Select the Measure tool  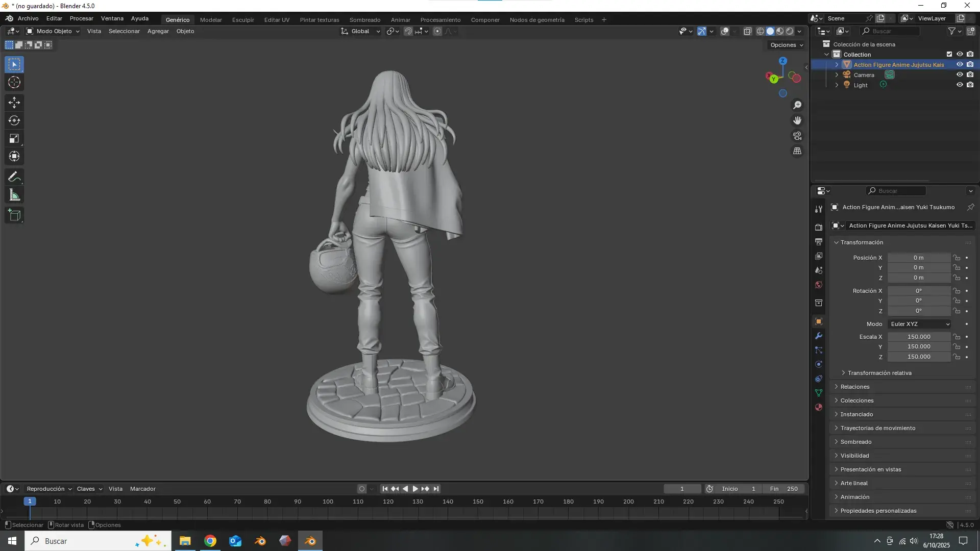pos(14,195)
